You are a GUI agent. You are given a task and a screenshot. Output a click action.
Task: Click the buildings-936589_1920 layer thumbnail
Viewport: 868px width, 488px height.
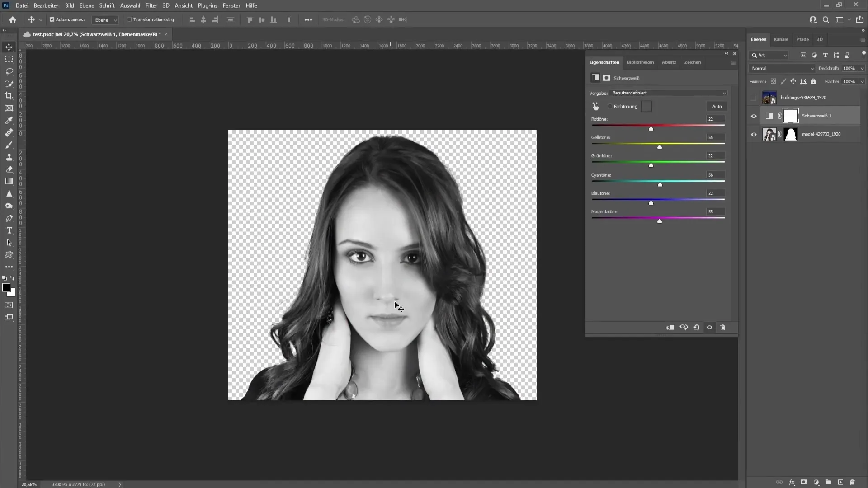[x=769, y=97]
